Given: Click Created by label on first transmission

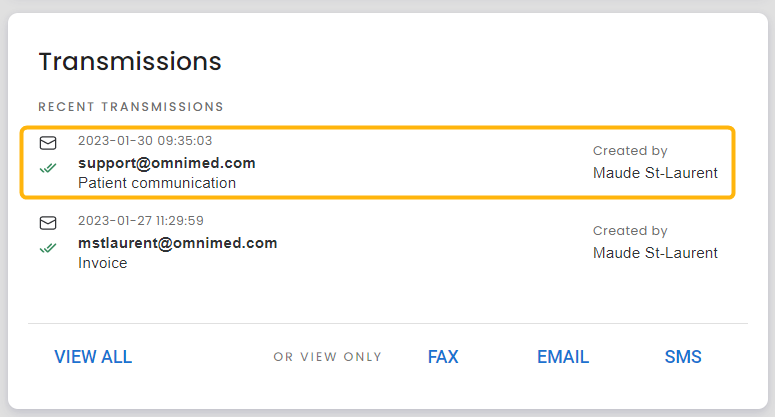Looking at the screenshot, I should (x=630, y=151).
